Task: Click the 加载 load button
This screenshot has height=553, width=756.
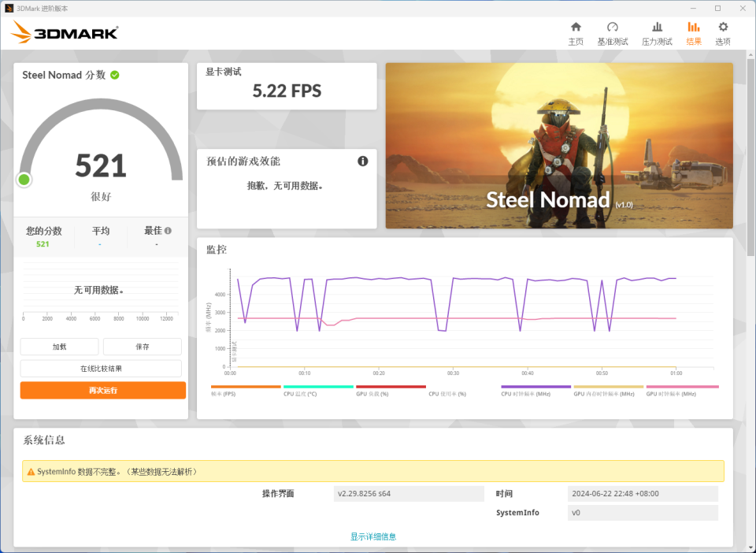Action: pyautogui.click(x=59, y=347)
